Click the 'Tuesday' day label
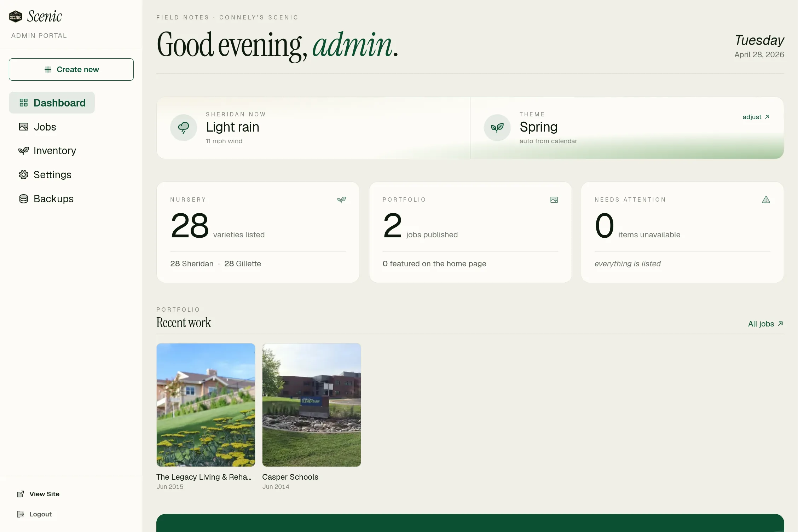Image resolution: width=798 pixels, height=532 pixels. 759,40
